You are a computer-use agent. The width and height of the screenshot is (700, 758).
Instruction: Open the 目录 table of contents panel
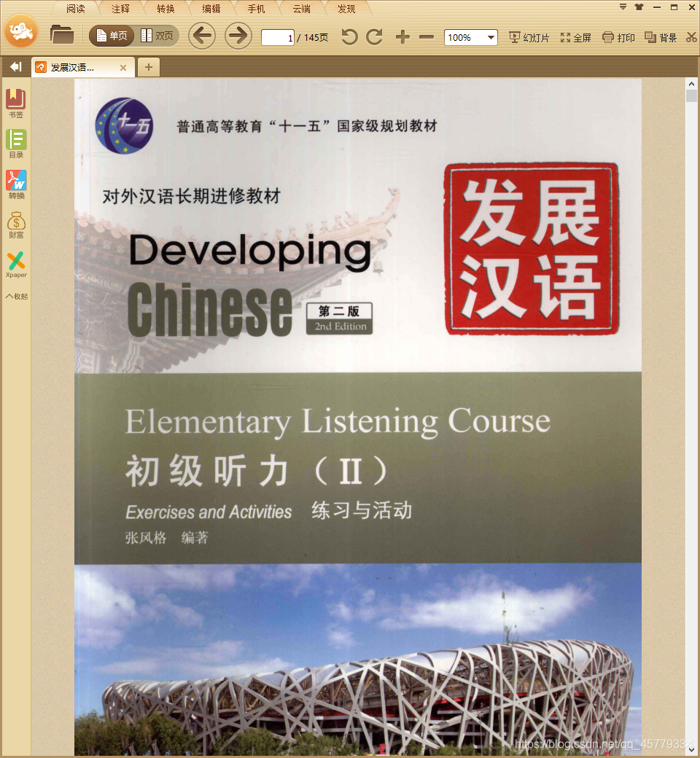[x=16, y=144]
